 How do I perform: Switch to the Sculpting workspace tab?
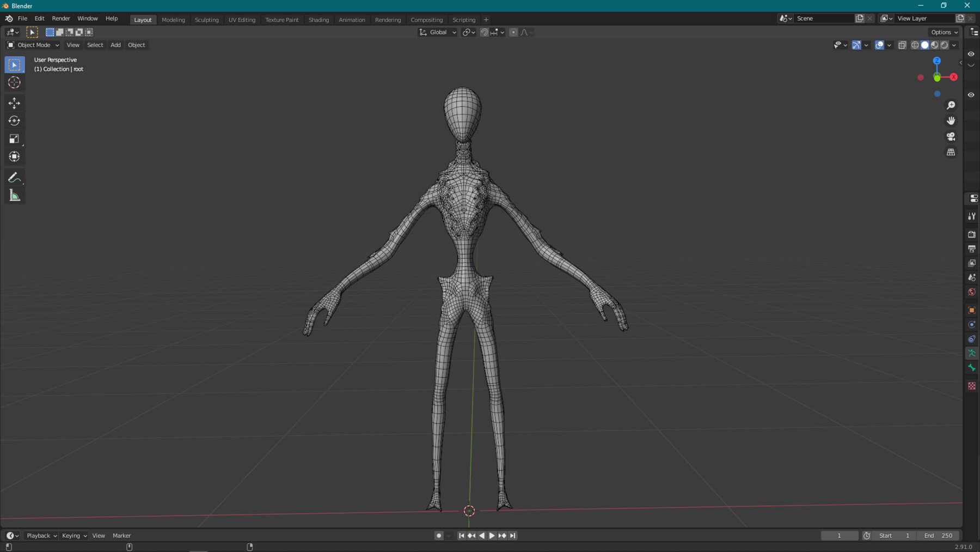pyautogui.click(x=206, y=20)
